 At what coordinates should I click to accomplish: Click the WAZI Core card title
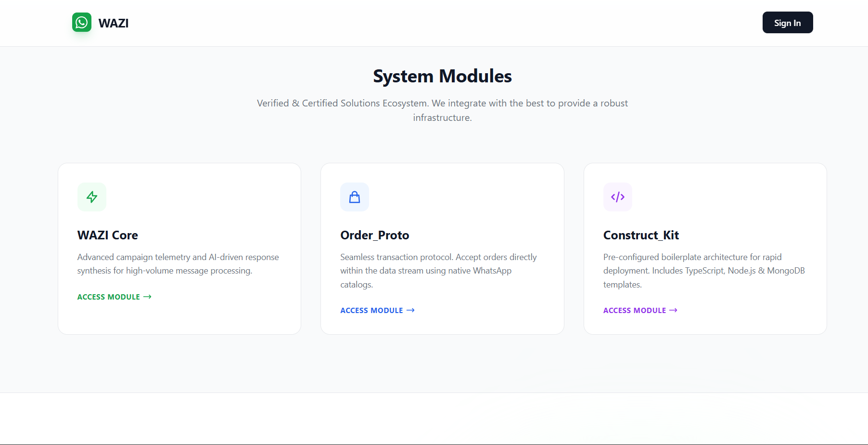point(107,236)
